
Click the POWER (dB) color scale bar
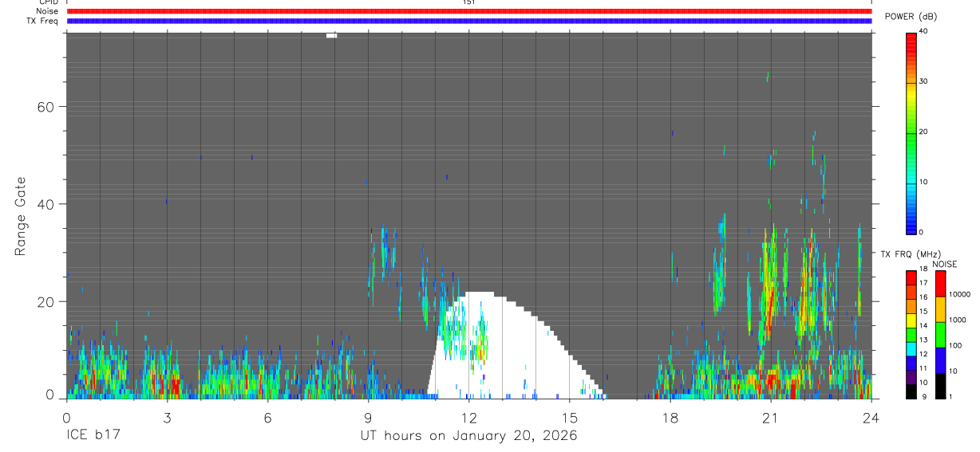point(911,132)
